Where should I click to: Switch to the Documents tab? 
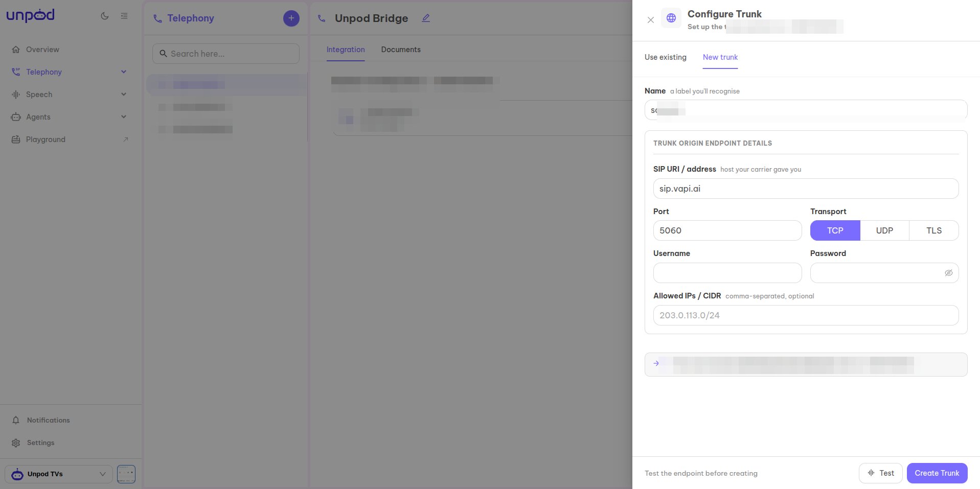[x=401, y=50]
